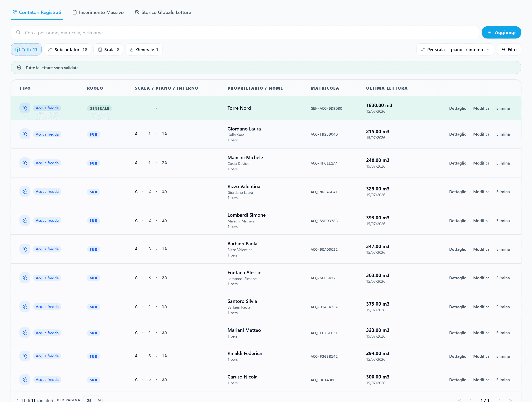
Task: Expand the Filtri panel
Action: (509, 50)
